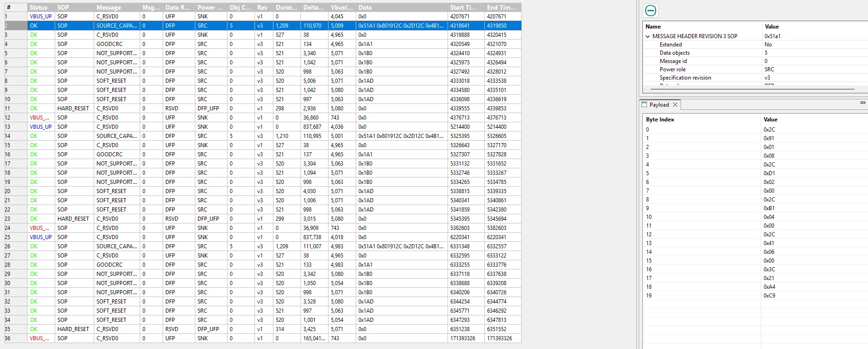Image resolution: width=868 pixels, height=349 pixels.
Task: Close the Payload tab
Action: pyautogui.click(x=675, y=105)
